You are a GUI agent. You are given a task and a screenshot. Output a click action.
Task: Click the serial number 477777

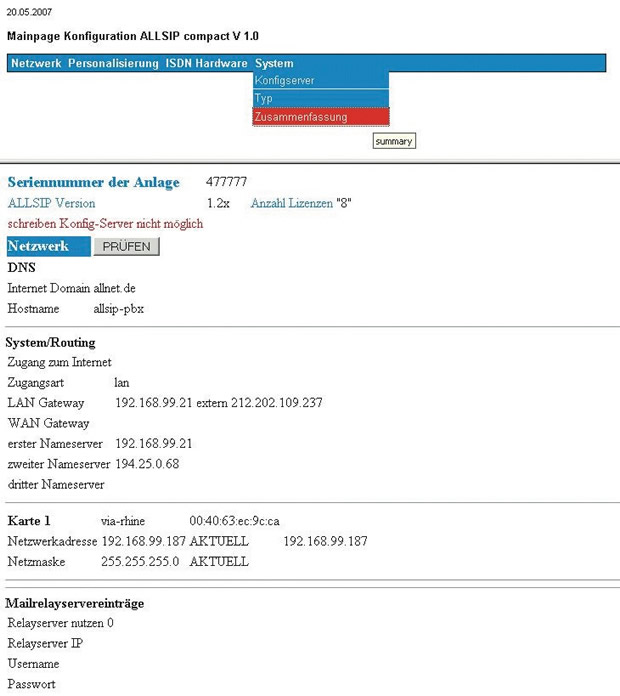(x=226, y=182)
